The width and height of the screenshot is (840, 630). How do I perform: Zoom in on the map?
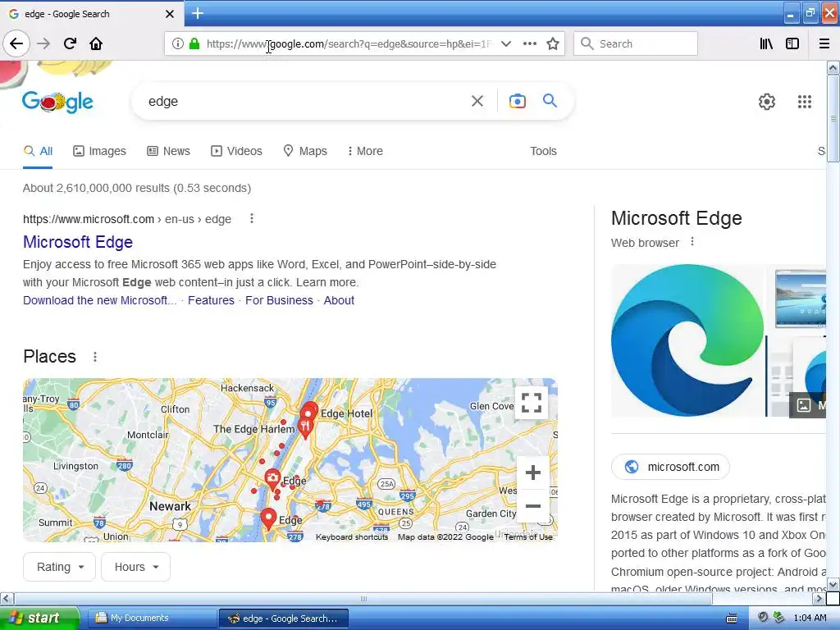[x=532, y=472]
